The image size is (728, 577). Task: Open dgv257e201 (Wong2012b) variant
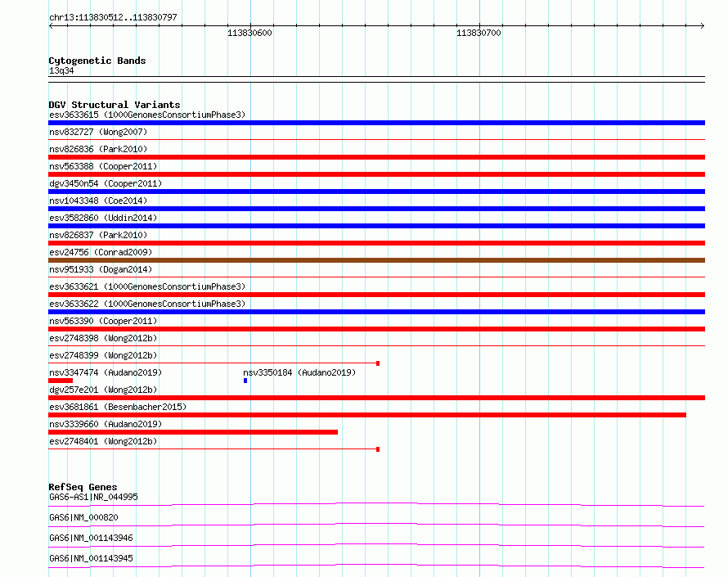(x=103, y=390)
